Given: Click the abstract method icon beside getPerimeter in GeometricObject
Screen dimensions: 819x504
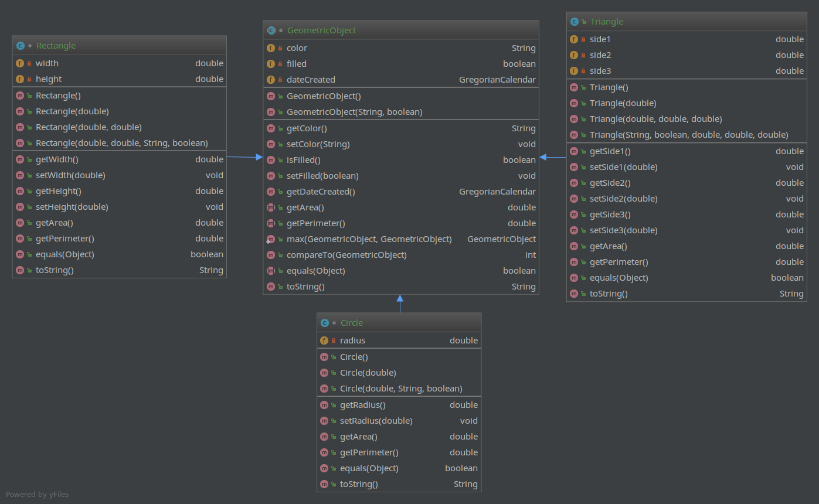Looking at the screenshot, I should point(272,223).
